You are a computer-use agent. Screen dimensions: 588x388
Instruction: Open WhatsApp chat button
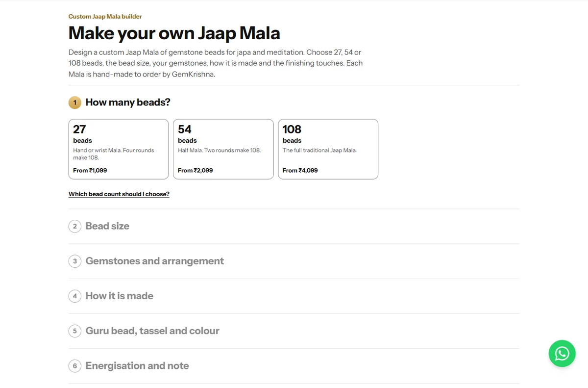click(562, 353)
